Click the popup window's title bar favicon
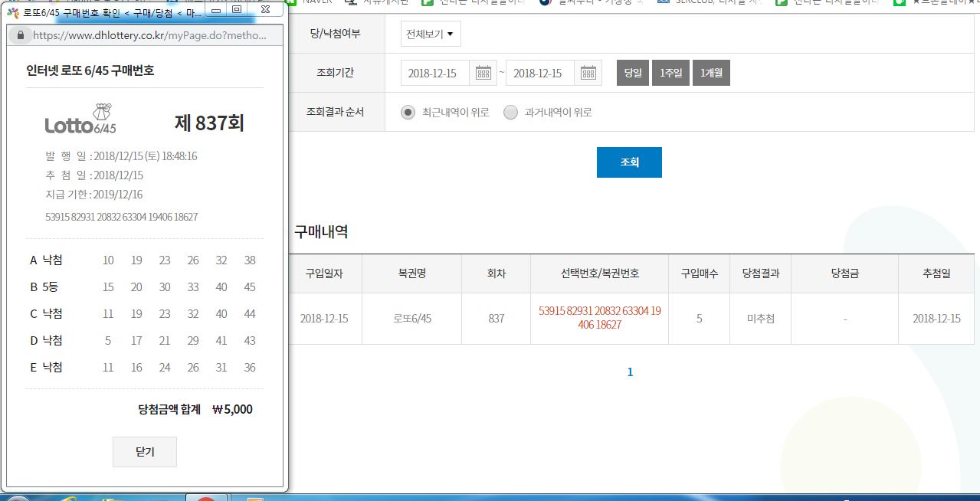This screenshot has width=980, height=501. (x=13, y=11)
